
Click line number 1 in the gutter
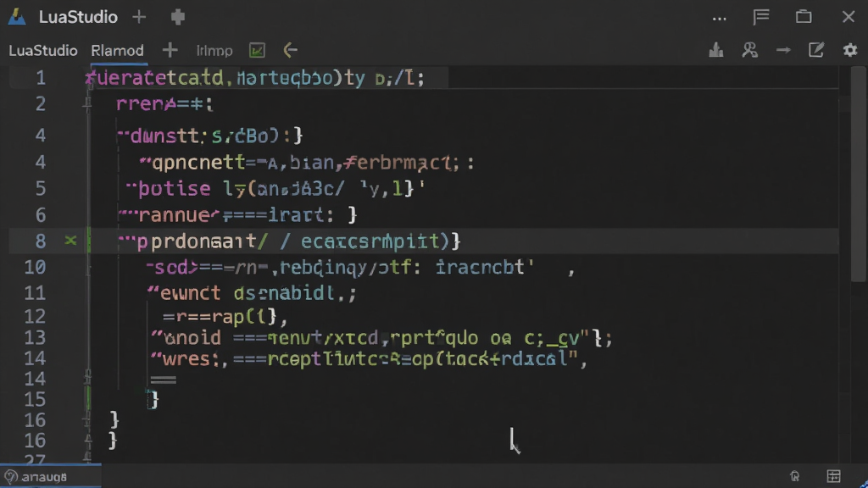point(41,78)
